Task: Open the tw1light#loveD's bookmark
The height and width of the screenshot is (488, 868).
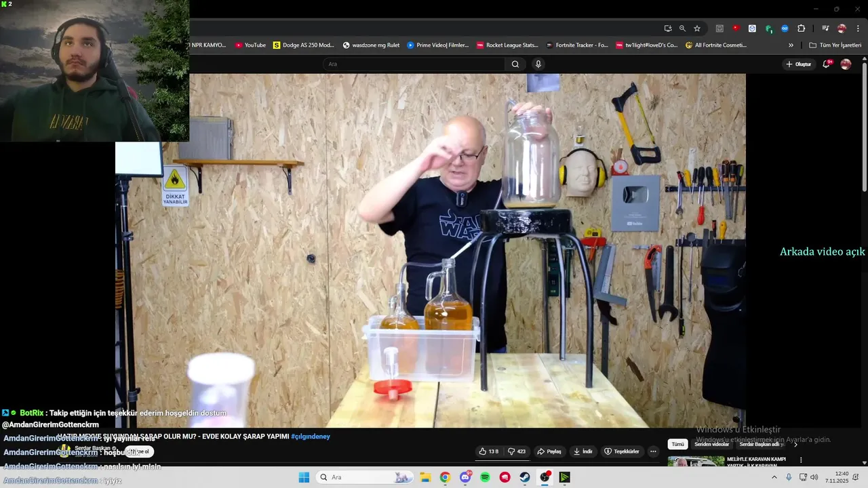Action: tap(647, 45)
